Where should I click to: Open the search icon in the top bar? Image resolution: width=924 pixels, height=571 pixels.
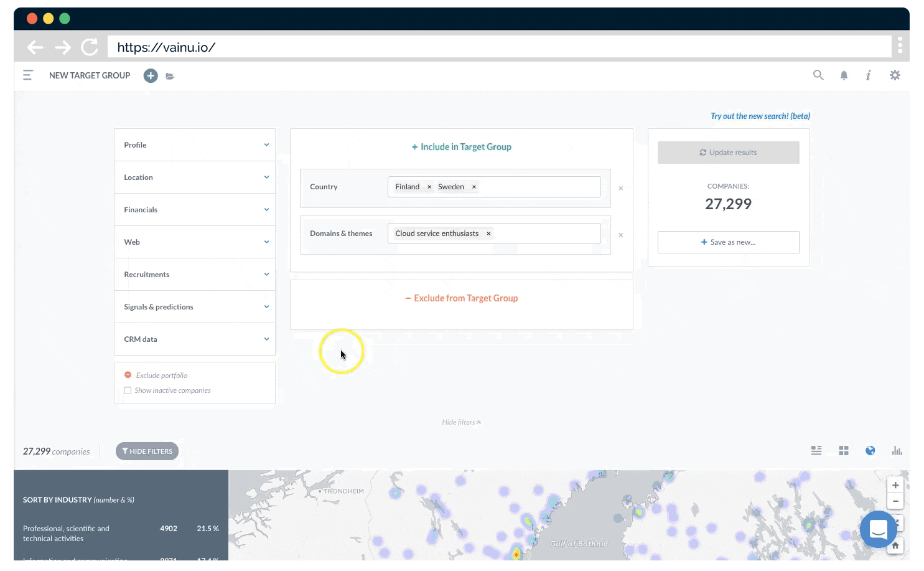[818, 75]
